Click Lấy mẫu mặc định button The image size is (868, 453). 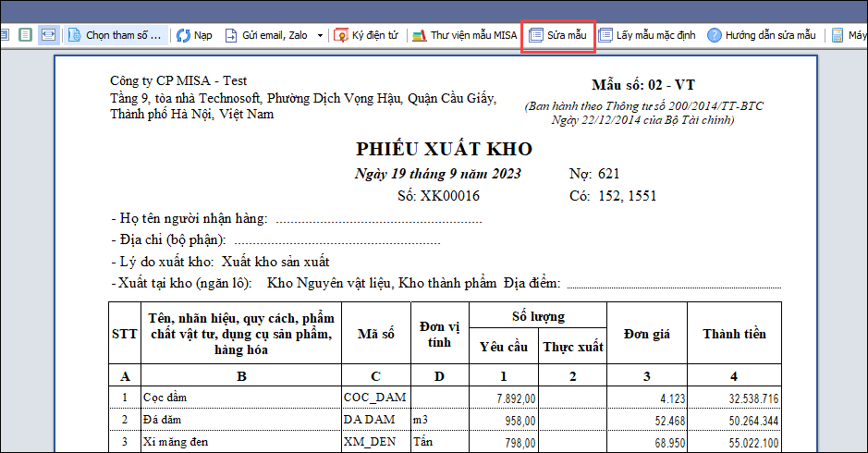click(646, 35)
